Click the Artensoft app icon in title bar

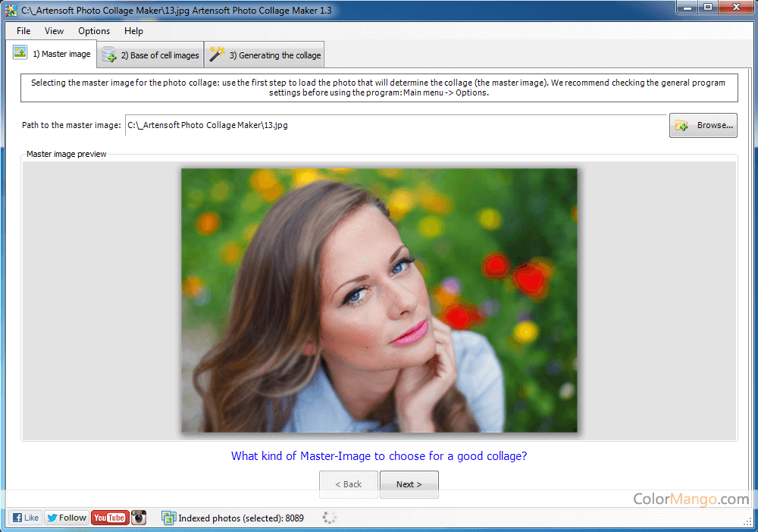11,10
